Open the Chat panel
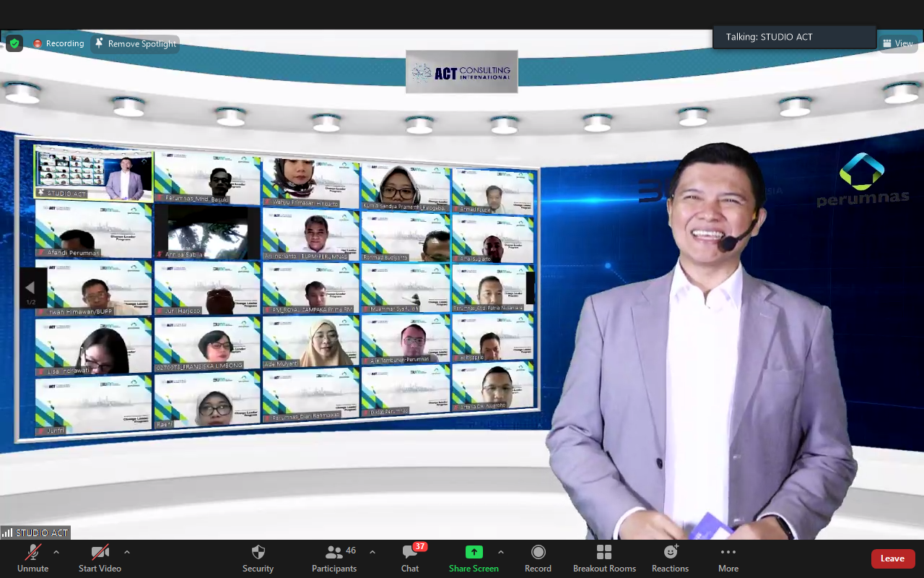The image size is (924, 578). point(410,553)
